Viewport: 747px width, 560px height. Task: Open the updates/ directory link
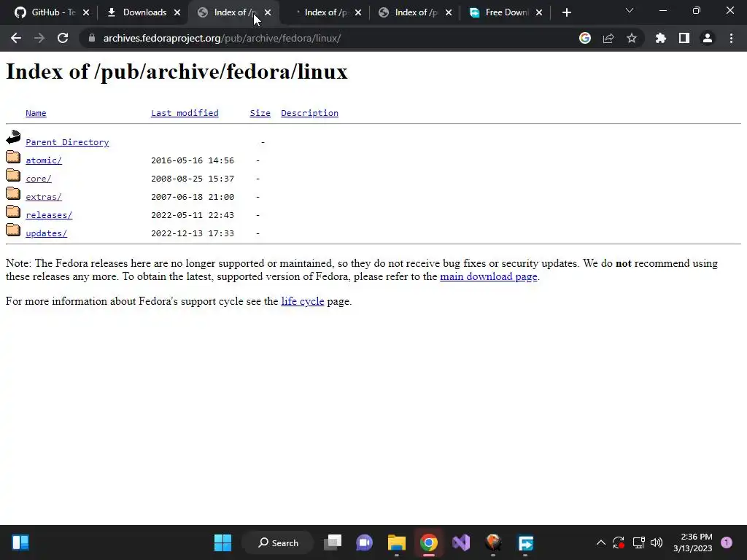click(46, 233)
